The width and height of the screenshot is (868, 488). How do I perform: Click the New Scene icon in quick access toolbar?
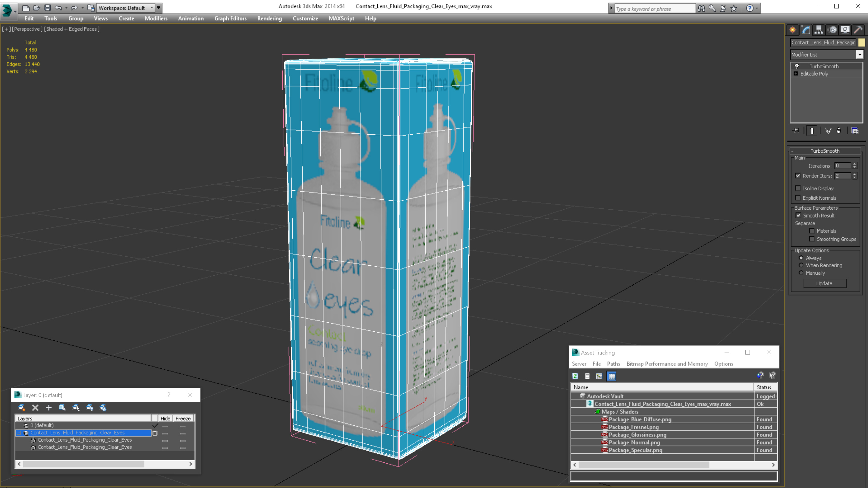pyautogui.click(x=26, y=8)
